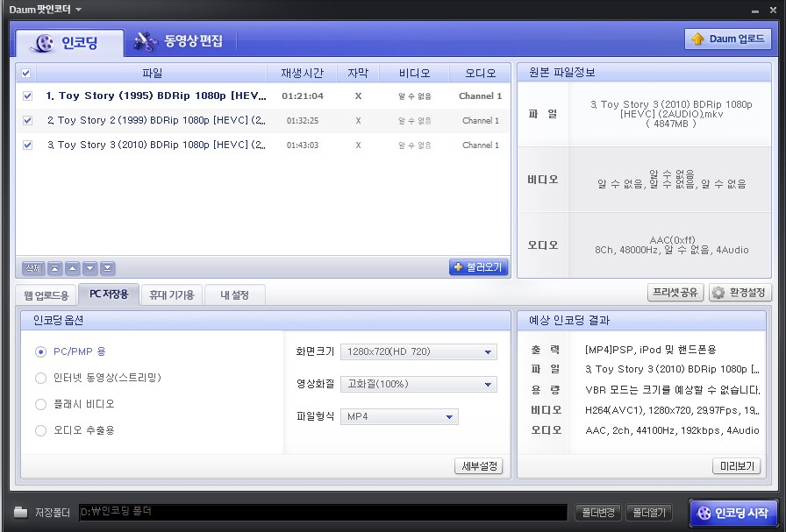The width and height of the screenshot is (786, 532).
Task: Click the 자막 column header
Action: click(x=358, y=73)
